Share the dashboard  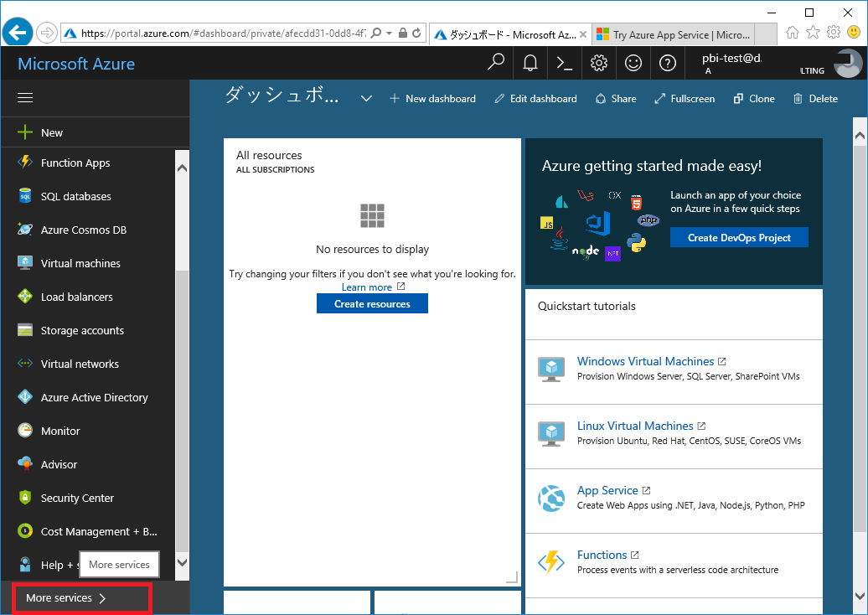pos(616,99)
